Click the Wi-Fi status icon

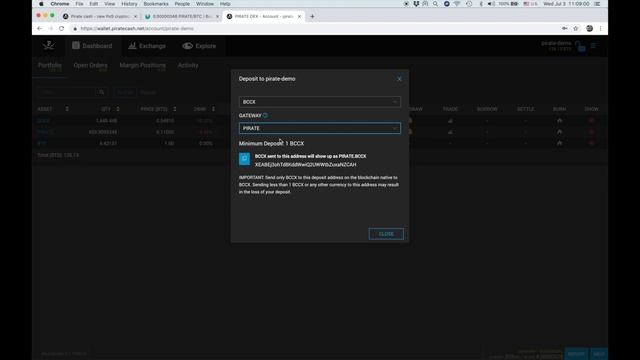pos(458,4)
